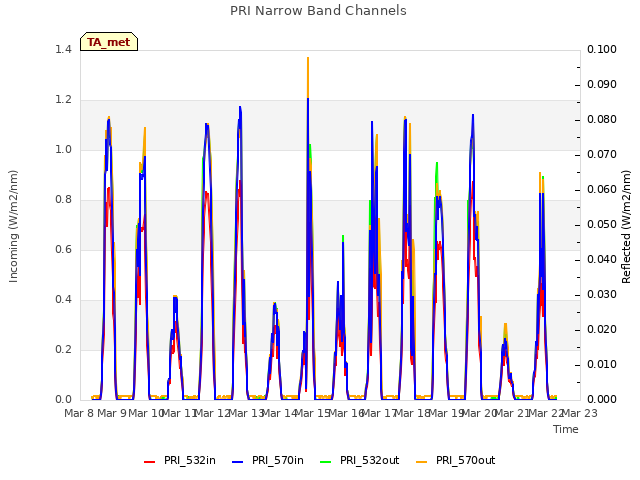Click the 1.4 left axis tick label
The height and width of the screenshot is (480, 640).
point(63,49)
